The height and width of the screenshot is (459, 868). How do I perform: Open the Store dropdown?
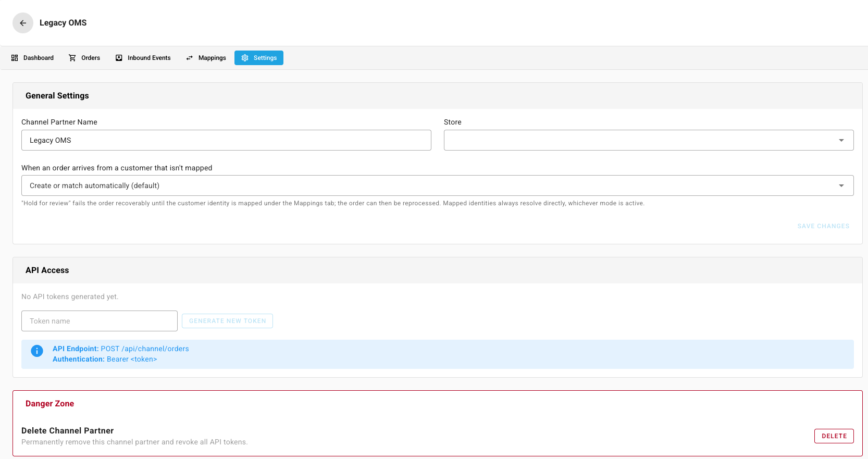tap(649, 140)
